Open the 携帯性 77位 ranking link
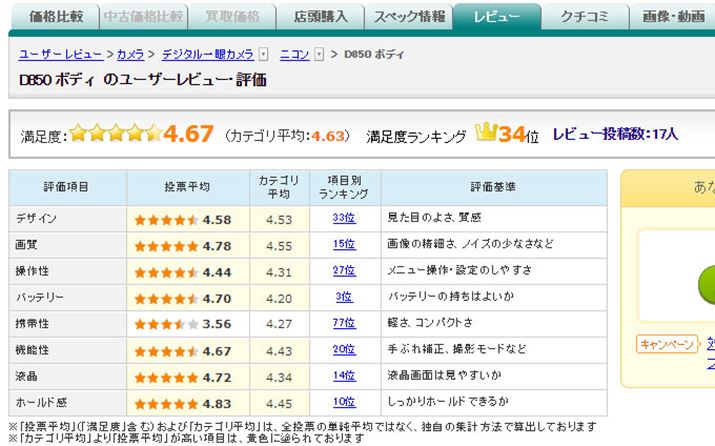The image size is (715, 446). (x=344, y=323)
